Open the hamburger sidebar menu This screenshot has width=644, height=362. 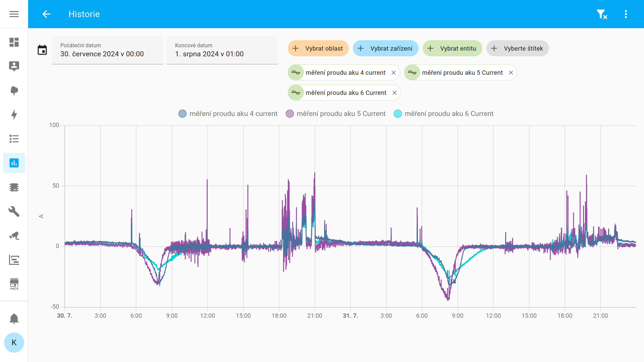click(x=14, y=14)
